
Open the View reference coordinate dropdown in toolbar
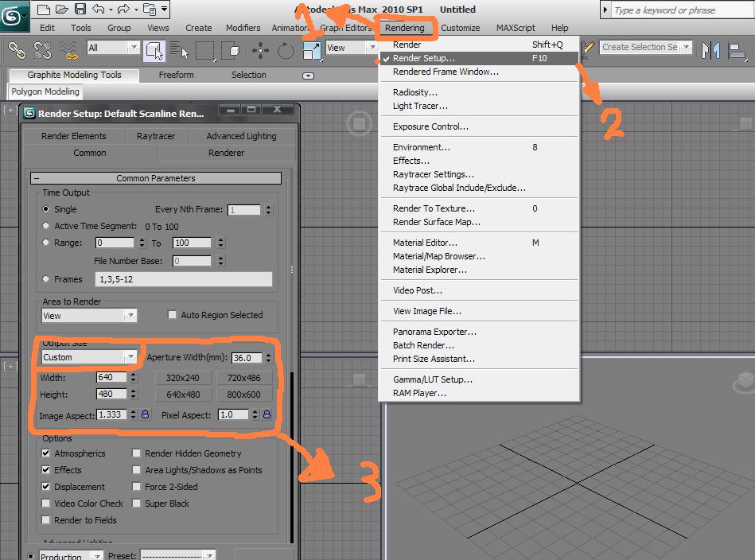pos(372,47)
